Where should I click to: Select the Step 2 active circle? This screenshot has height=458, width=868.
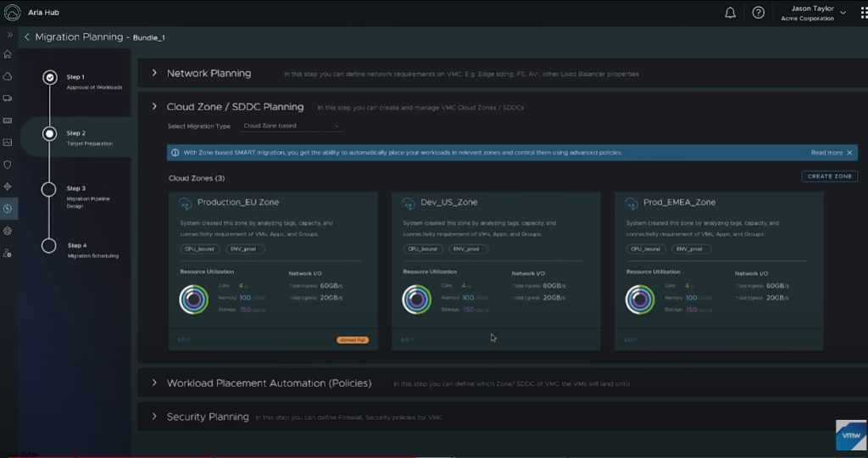pyautogui.click(x=49, y=133)
